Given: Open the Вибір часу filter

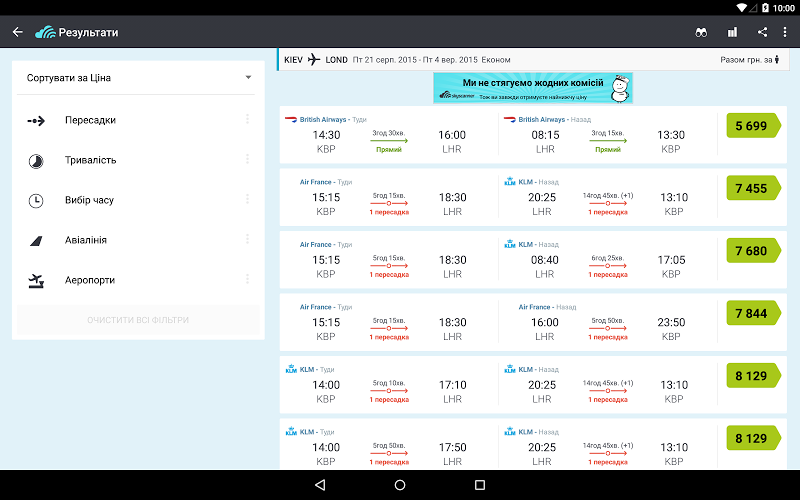Looking at the screenshot, I should pyautogui.click(x=138, y=200).
